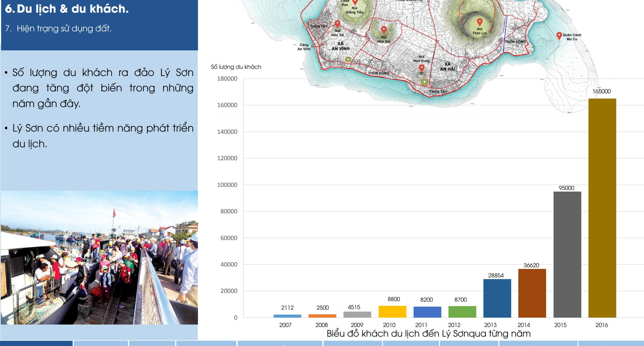Viewport: 644px width, 346px height.
Task: Click the red pin at Núi Thới Lới
Action: pos(480,22)
